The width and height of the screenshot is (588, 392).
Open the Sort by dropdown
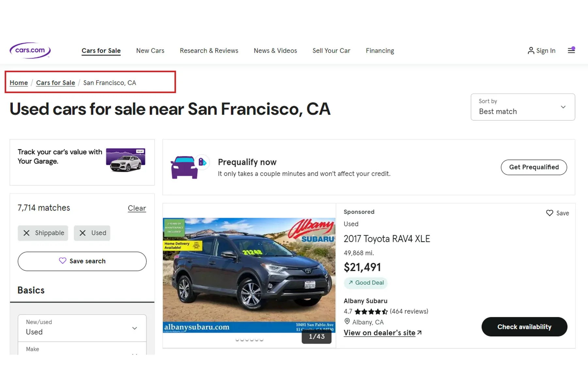523,107
